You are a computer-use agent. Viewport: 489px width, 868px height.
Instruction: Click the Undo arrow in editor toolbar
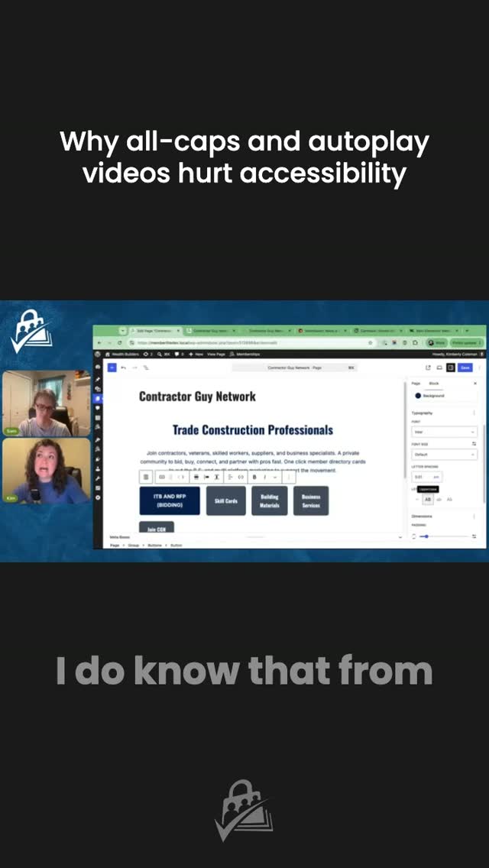(124, 368)
